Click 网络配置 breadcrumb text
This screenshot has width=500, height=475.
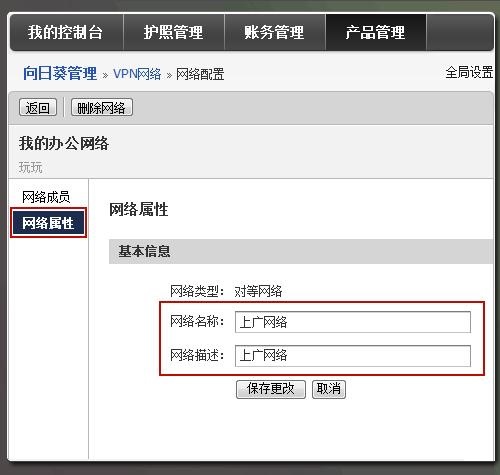click(200, 74)
